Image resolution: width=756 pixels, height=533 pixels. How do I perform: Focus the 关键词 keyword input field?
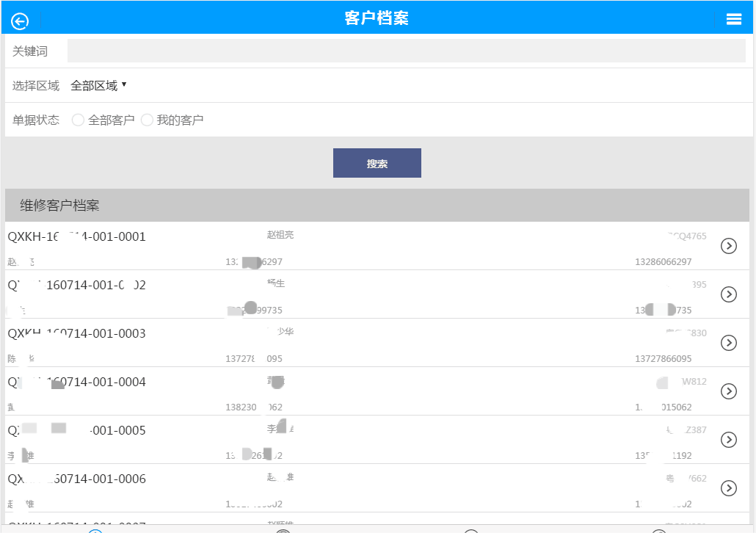(x=407, y=51)
